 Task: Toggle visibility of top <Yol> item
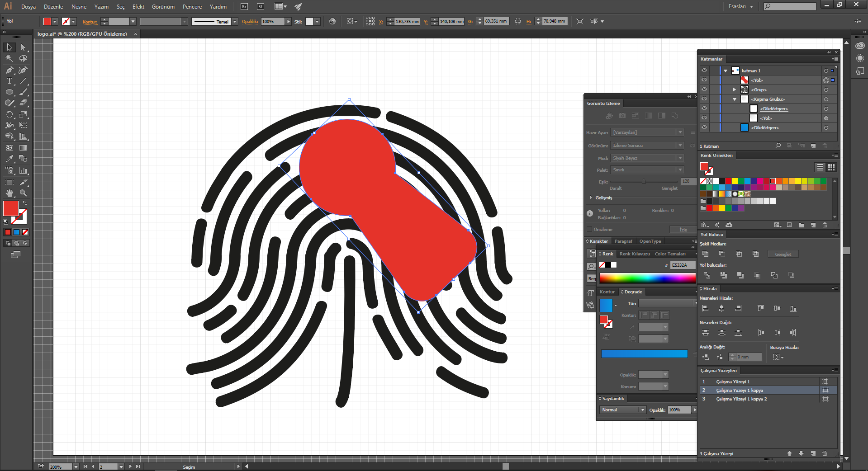(x=704, y=80)
